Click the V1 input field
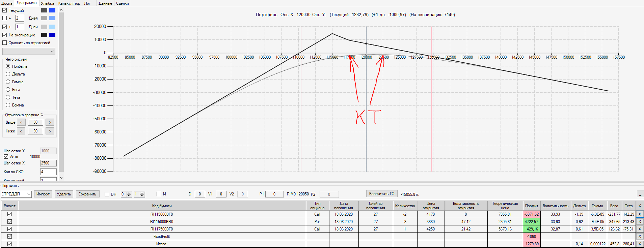This screenshot has width=644, height=248. click(x=221, y=194)
